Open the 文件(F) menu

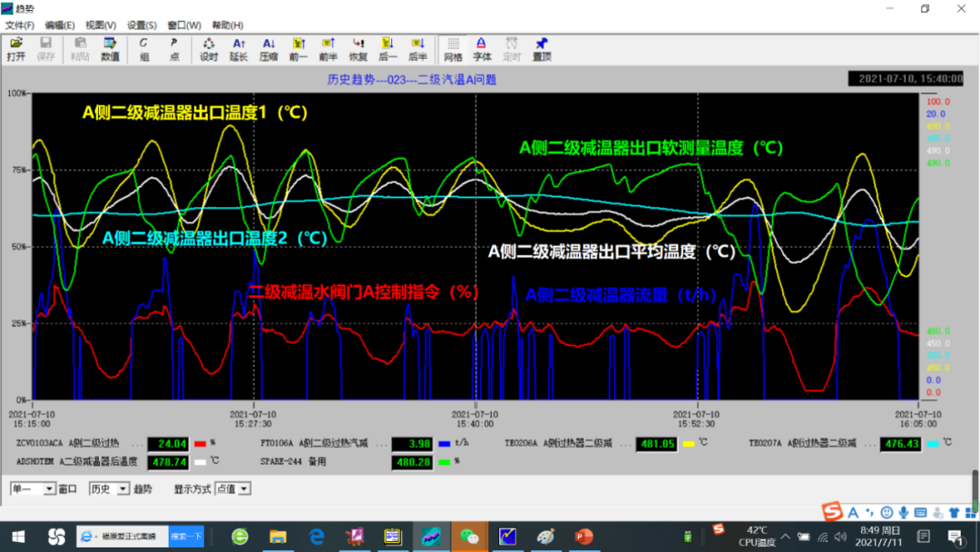19,25
